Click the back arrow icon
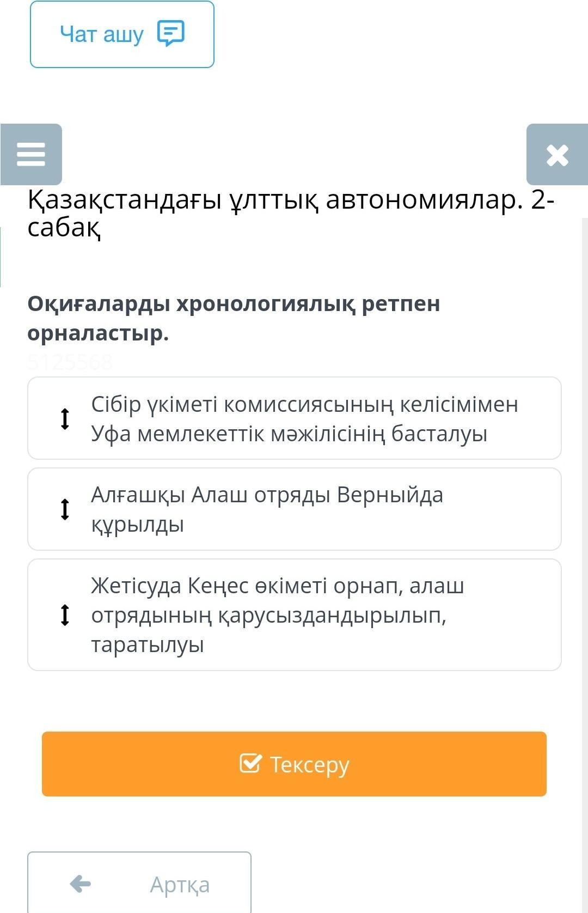The width and height of the screenshot is (588, 913). pyautogui.click(x=81, y=884)
